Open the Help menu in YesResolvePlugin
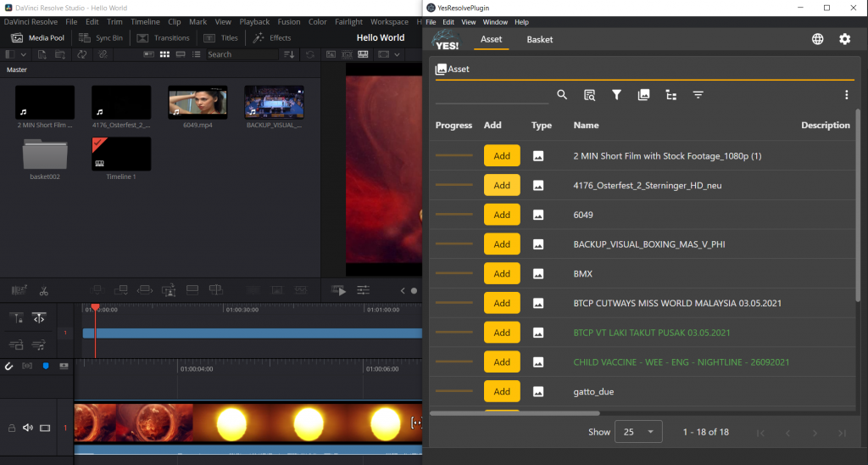868x465 pixels. click(521, 22)
